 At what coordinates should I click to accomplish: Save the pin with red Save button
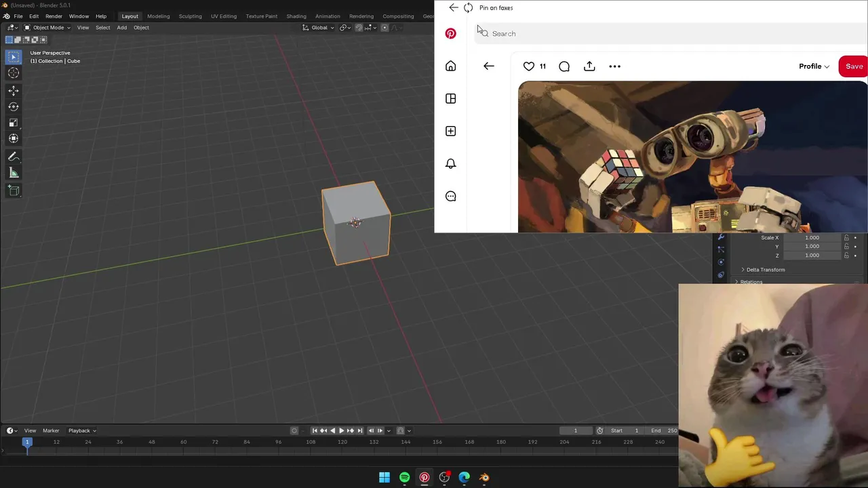[854, 66]
